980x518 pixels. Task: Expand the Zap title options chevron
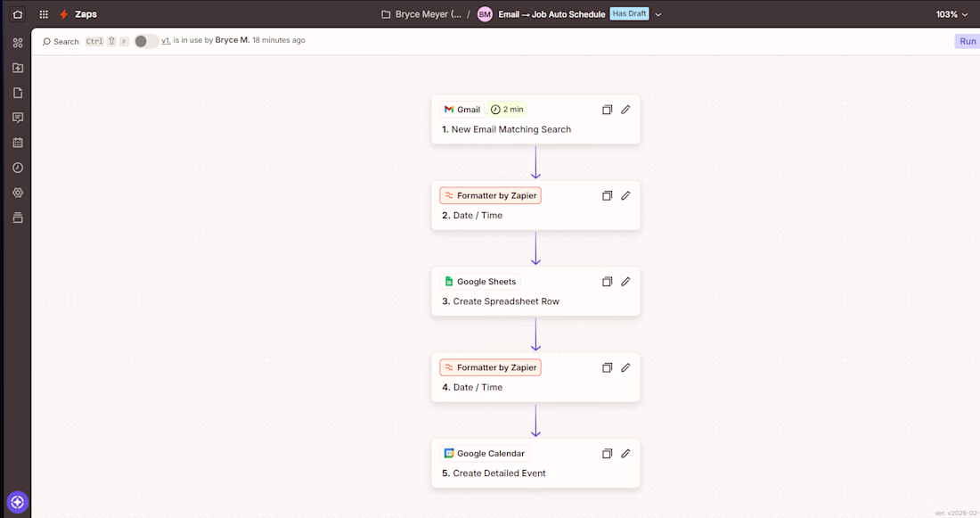658,14
